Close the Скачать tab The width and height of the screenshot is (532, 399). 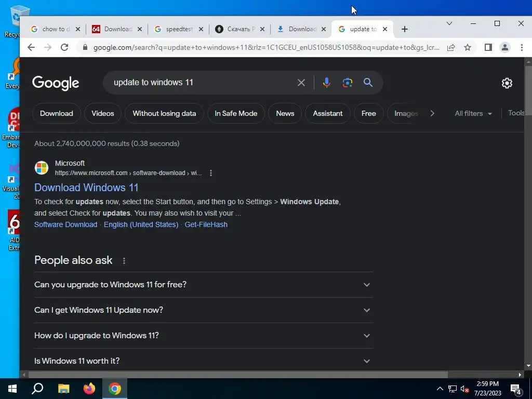[262, 29]
